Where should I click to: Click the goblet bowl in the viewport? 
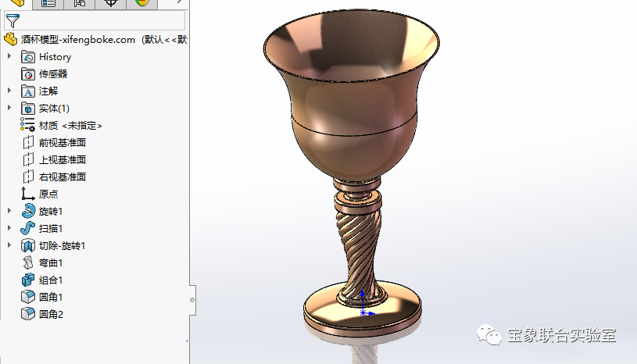[x=352, y=95]
